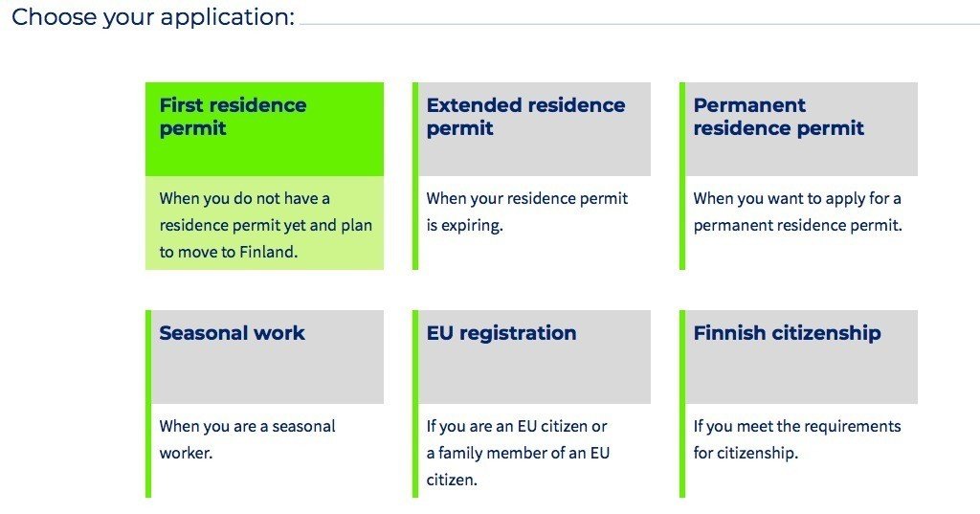
Task: Click green accent bar beside EU registration
Action: click(415, 404)
